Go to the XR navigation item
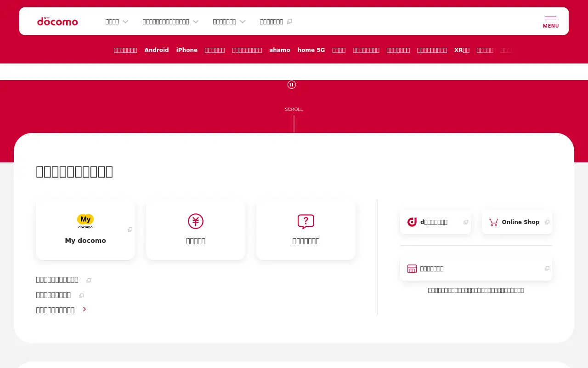 coord(462,50)
